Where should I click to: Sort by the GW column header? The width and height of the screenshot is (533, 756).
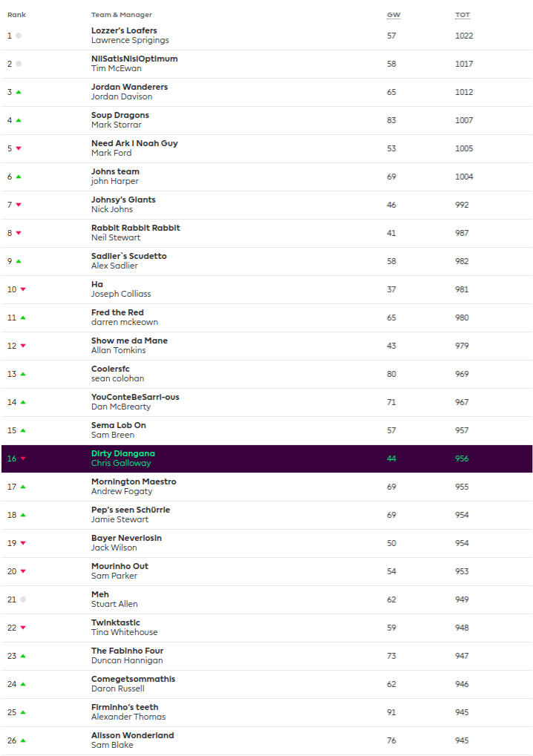tap(393, 15)
